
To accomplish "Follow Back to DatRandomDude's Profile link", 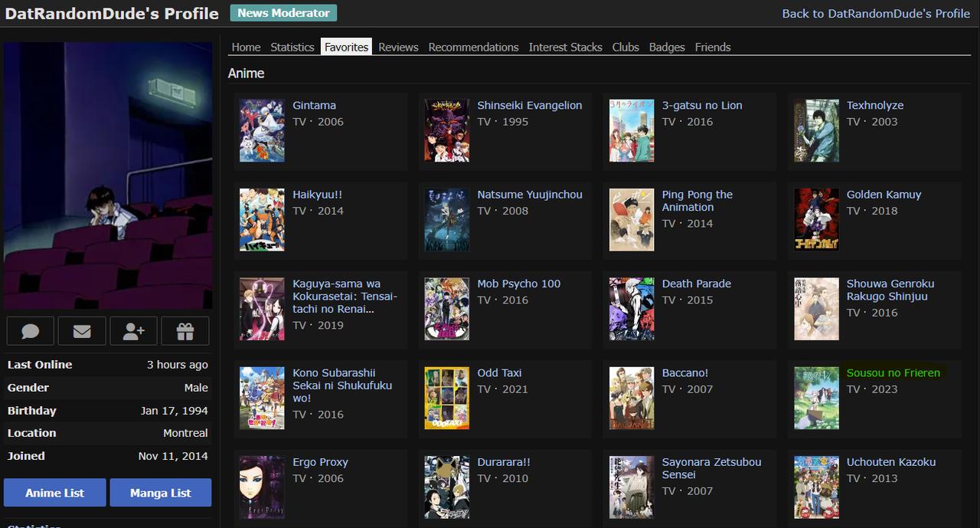I will coord(876,13).
